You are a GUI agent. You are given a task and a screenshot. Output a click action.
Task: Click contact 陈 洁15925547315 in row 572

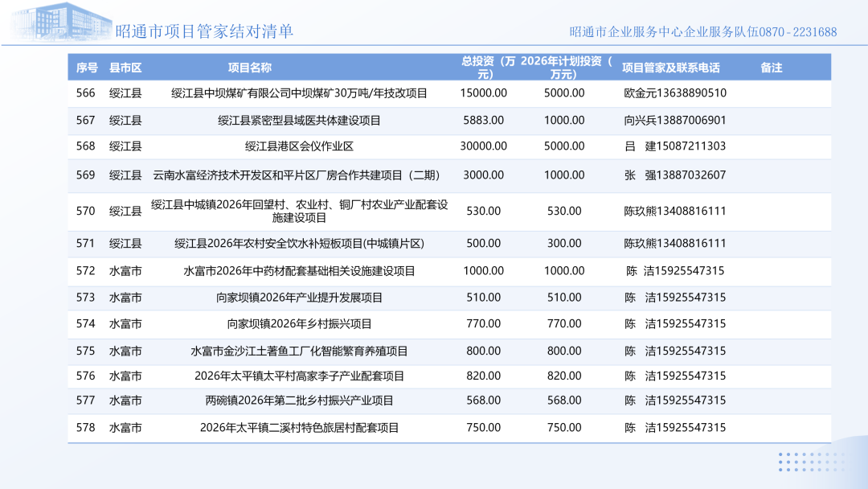[x=675, y=271]
